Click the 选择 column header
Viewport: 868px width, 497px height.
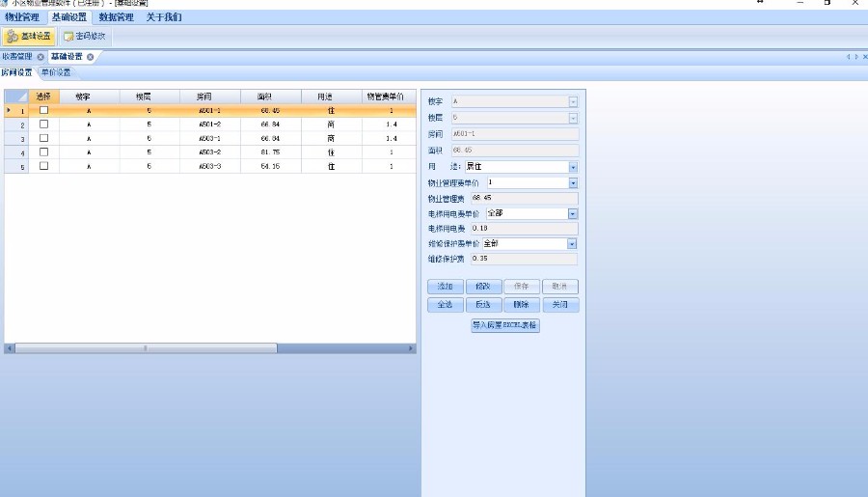43,97
